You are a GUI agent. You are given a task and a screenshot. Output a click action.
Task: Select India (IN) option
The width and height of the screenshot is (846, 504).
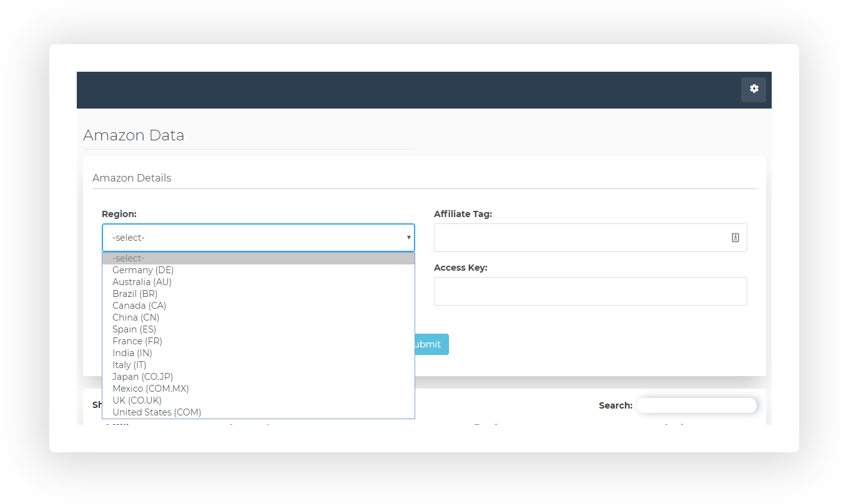click(132, 353)
